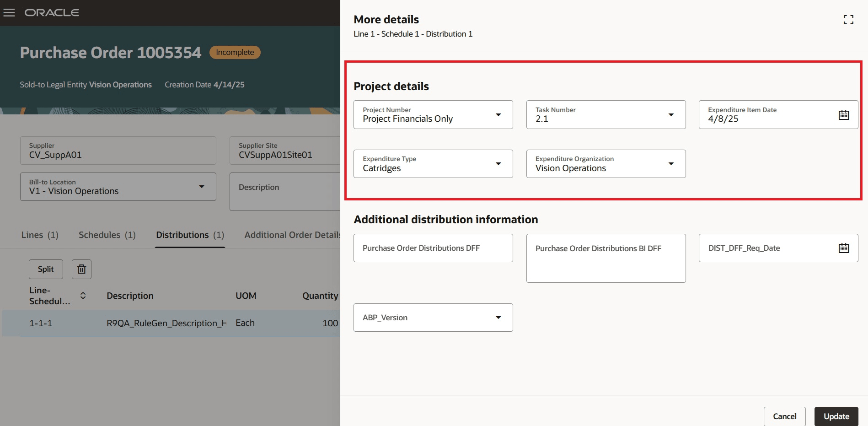
Task: Click the R9QA_RuleGen_Description cell
Action: pyautogui.click(x=166, y=323)
